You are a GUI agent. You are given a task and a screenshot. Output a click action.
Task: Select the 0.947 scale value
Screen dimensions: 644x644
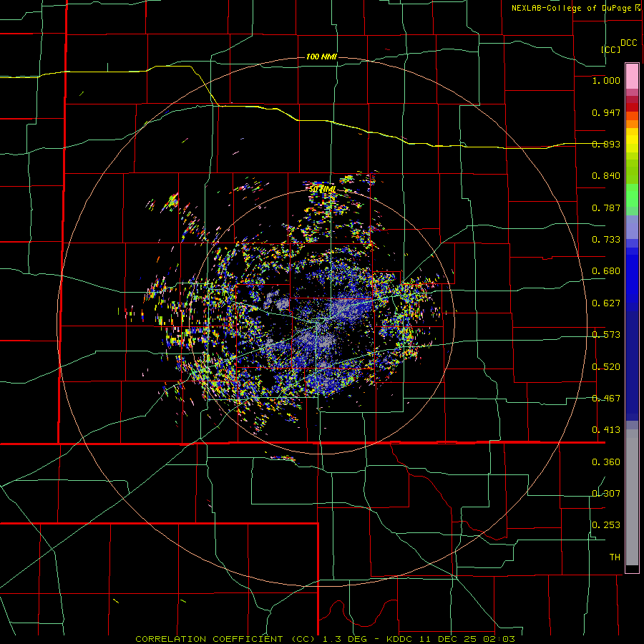[606, 112]
